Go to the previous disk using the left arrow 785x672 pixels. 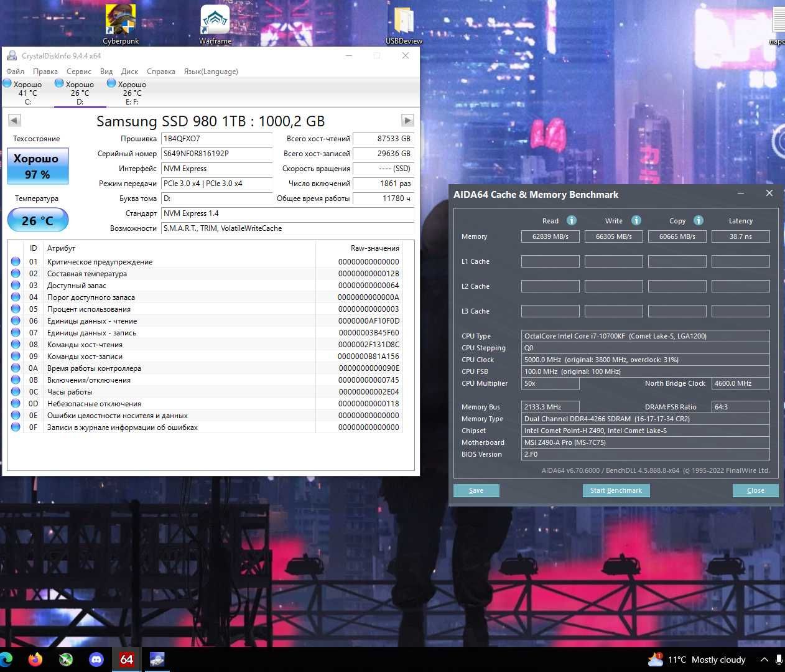(x=14, y=120)
